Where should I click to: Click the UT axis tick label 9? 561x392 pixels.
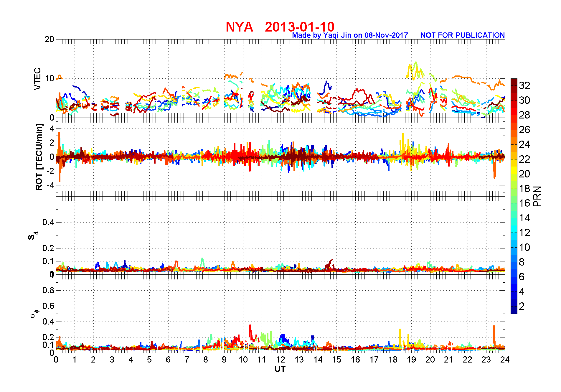(224, 360)
